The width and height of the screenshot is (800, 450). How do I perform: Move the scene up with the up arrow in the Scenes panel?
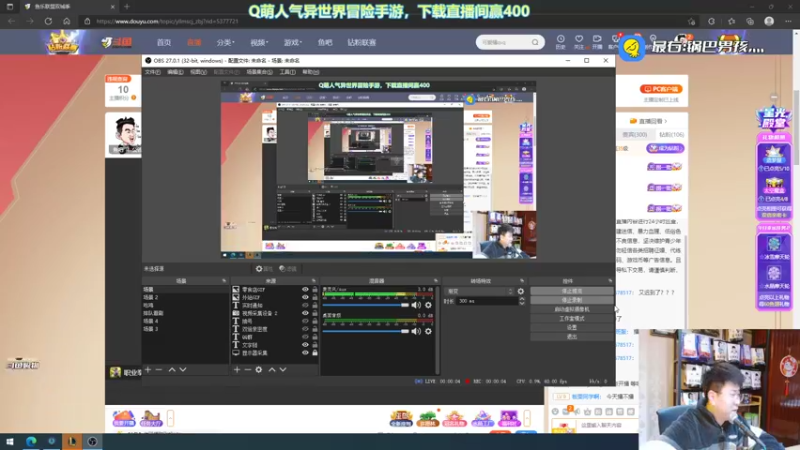coord(172,369)
